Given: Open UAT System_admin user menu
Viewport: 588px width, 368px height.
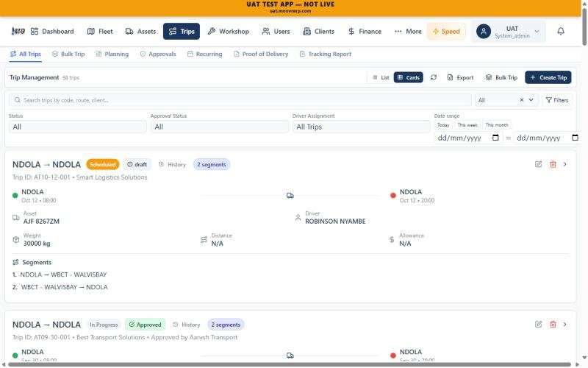Looking at the screenshot, I should pyautogui.click(x=508, y=31).
